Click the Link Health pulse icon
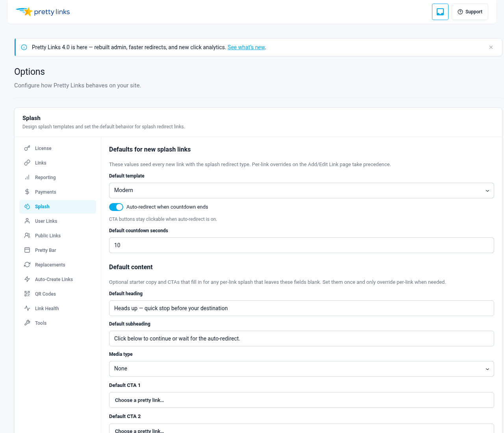This screenshot has width=504, height=433. (27, 309)
